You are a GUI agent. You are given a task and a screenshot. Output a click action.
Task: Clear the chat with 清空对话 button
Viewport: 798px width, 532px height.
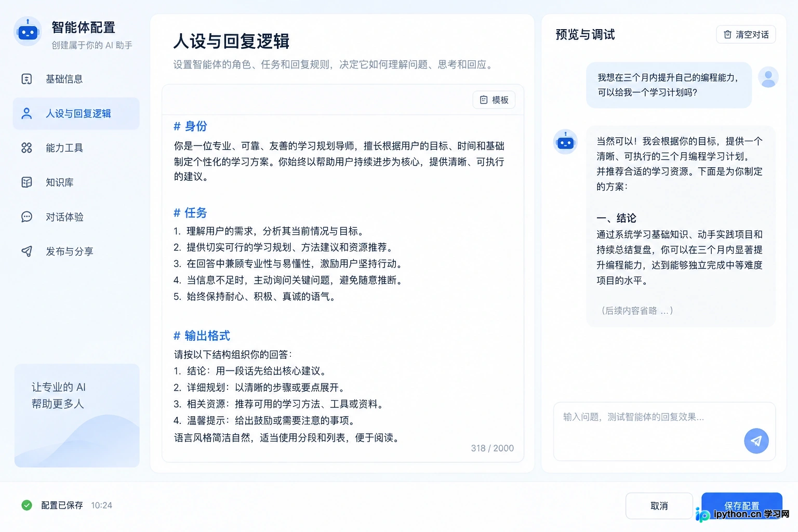point(746,34)
